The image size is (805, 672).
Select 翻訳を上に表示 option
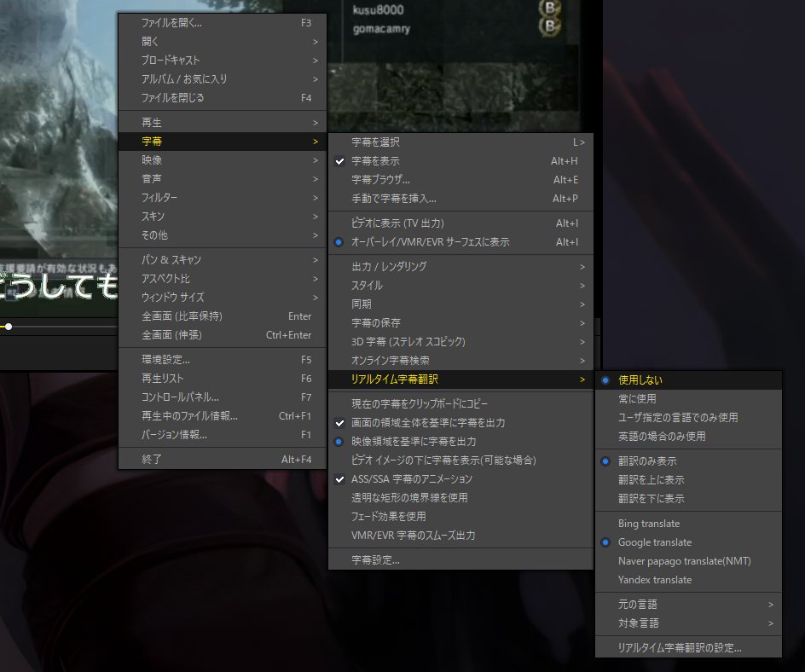coord(688,480)
